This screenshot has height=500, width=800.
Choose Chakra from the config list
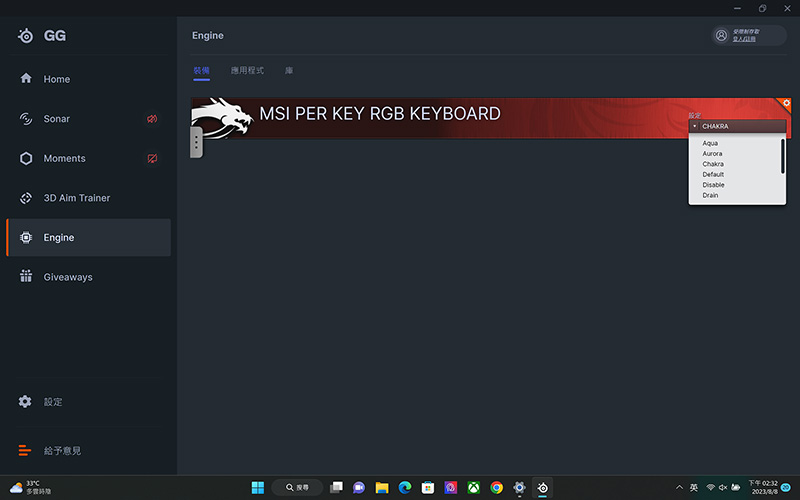[x=713, y=164]
